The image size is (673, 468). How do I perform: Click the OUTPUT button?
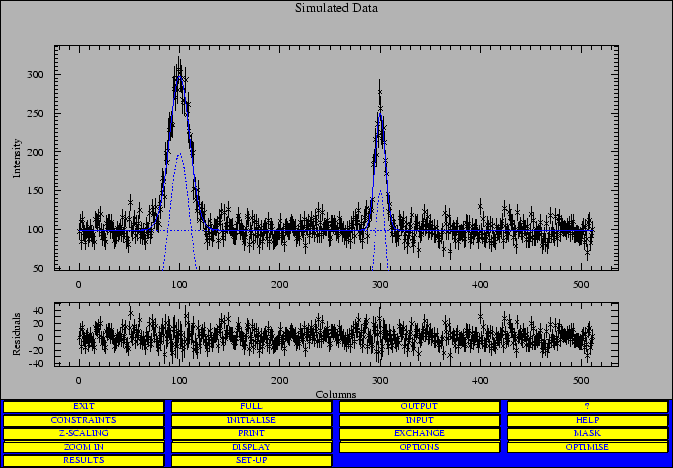(419, 406)
